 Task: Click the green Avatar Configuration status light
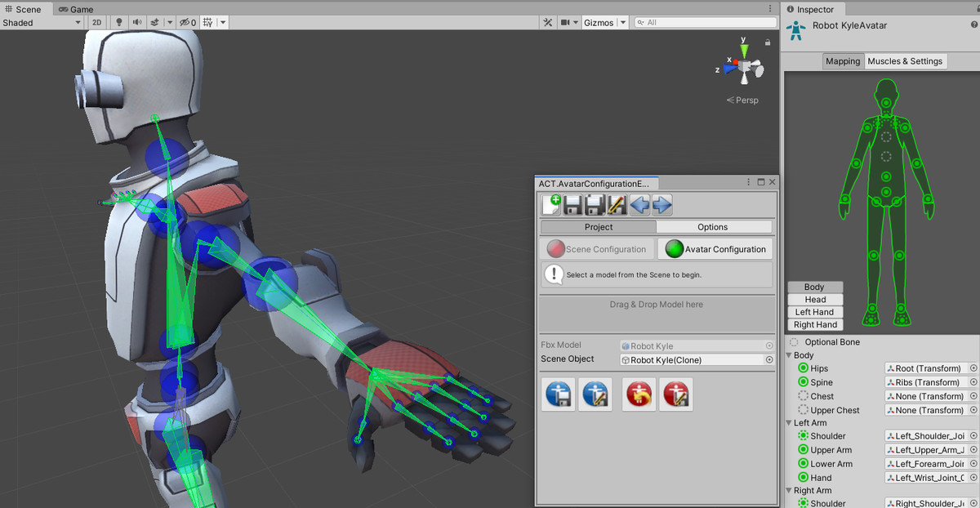click(x=675, y=248)
